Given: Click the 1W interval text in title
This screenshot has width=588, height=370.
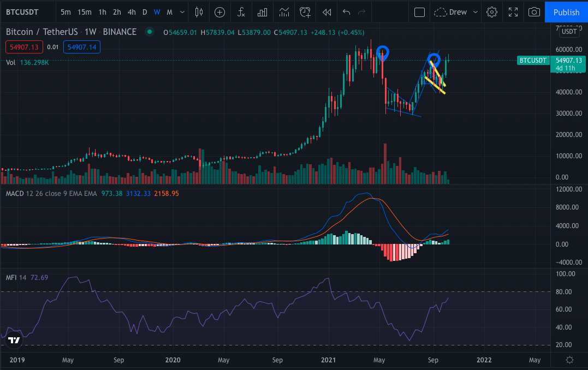Looking at the screenshot, I should point(91,32).
